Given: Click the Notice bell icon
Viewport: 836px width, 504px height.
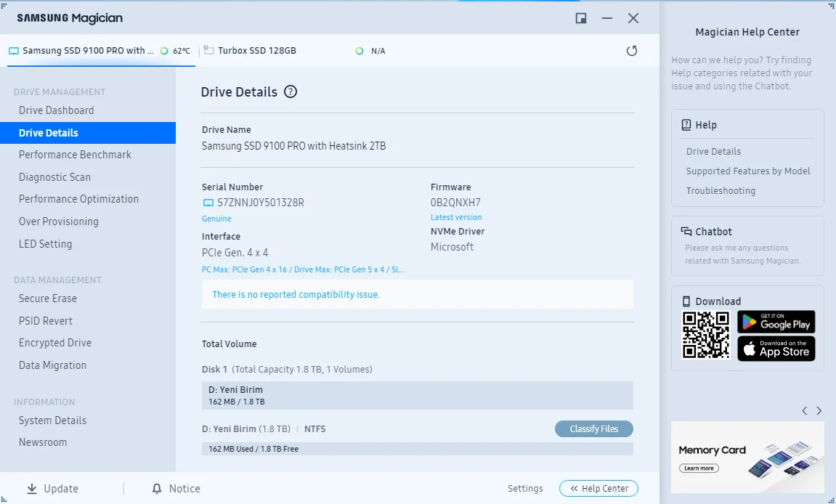Looking at the screenshot, I should (157, 489).
